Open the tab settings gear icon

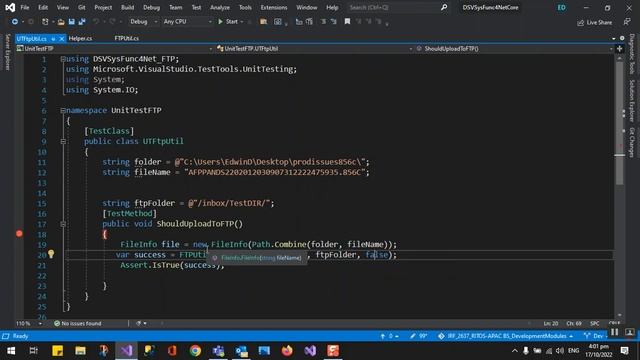[x=622, y=38]
